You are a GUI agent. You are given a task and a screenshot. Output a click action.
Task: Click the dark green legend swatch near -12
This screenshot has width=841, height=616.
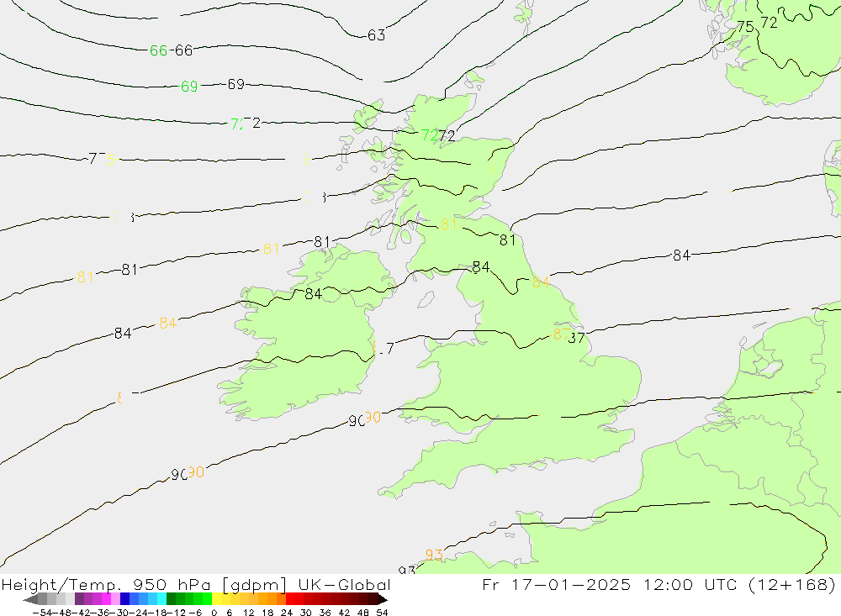point(171,599)
